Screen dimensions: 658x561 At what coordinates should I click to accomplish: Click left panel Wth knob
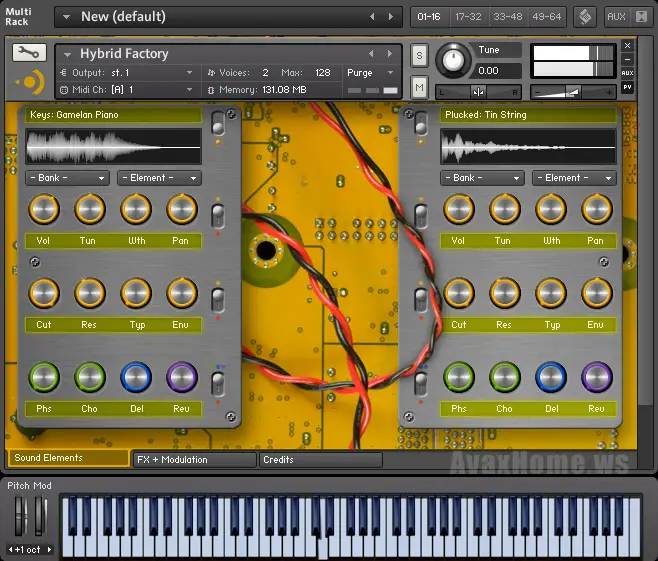pyautogui.click(x=136, y=209)
